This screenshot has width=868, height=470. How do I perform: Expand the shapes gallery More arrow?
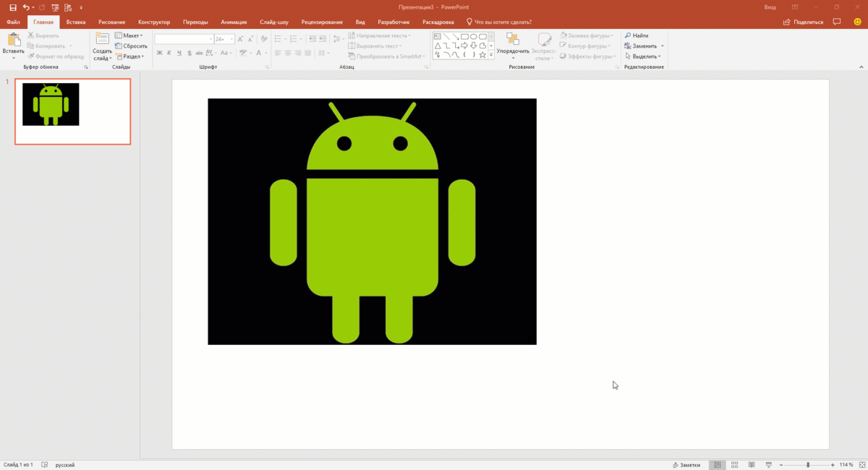[x=492, y=54]
